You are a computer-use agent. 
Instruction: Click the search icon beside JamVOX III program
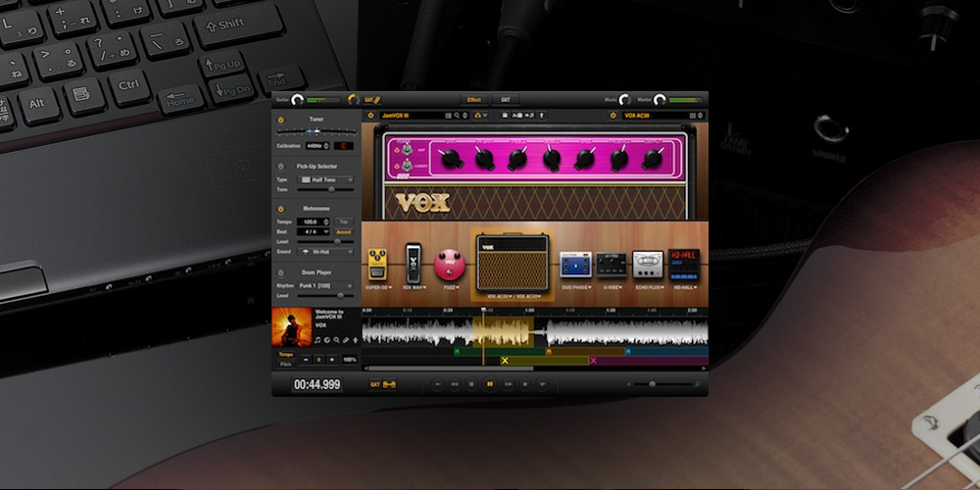pyautogui.click(x=457, y=116)
